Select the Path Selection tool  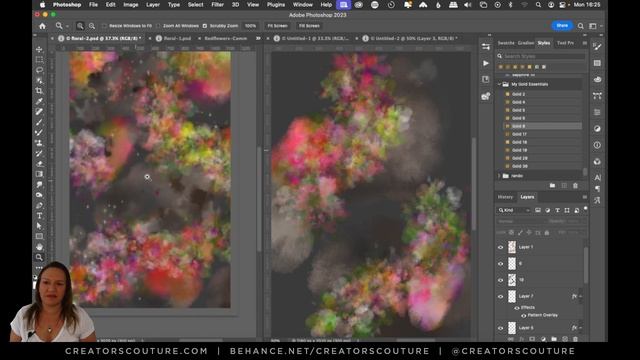pyautogui.click(x=39, y=226)
